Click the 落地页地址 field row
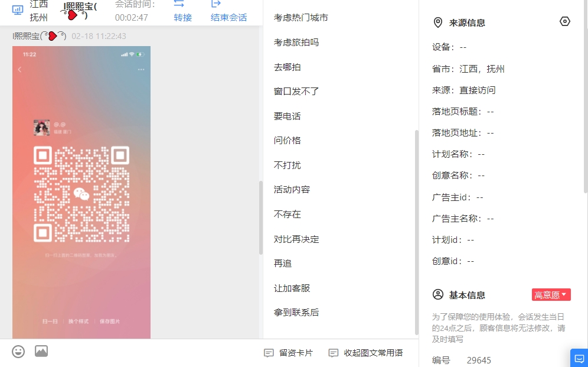This screenshot has height=367, width=588. [x=463, y=133]
